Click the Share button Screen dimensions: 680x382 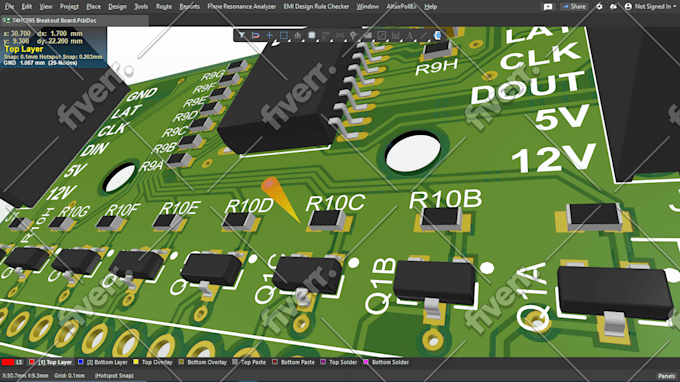coord(574,7)
